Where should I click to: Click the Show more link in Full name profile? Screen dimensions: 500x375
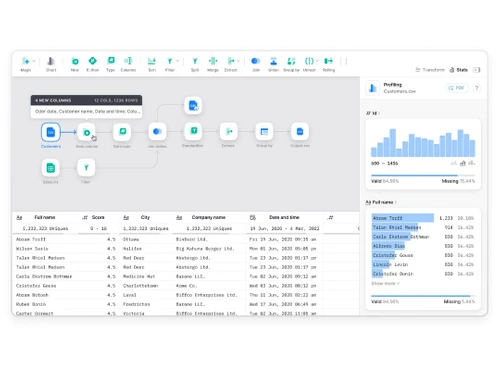pyautogui.click(x=385, y=284)
